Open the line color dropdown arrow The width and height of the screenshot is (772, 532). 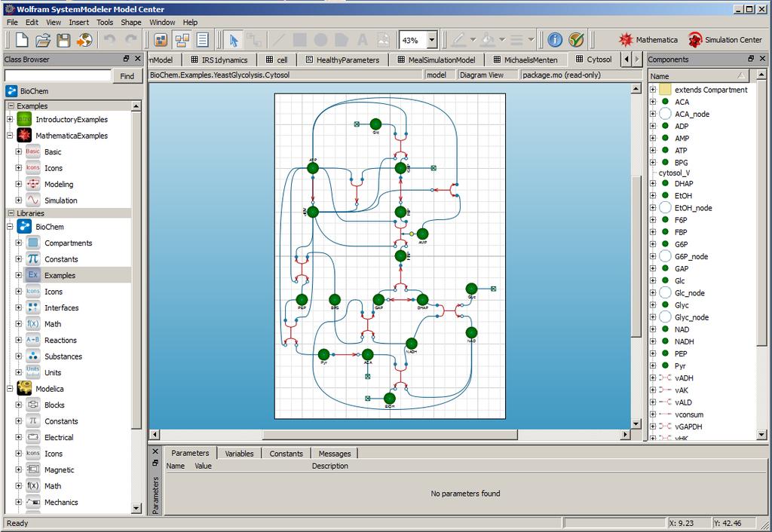pyautogui.click(x=473, y=40)
